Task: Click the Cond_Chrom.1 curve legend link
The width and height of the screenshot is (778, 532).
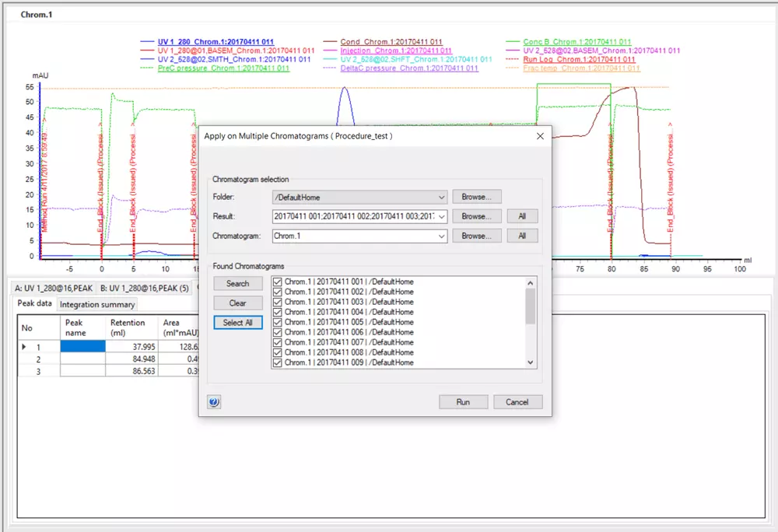Action: pyautogui.click(x=391, y=42)
